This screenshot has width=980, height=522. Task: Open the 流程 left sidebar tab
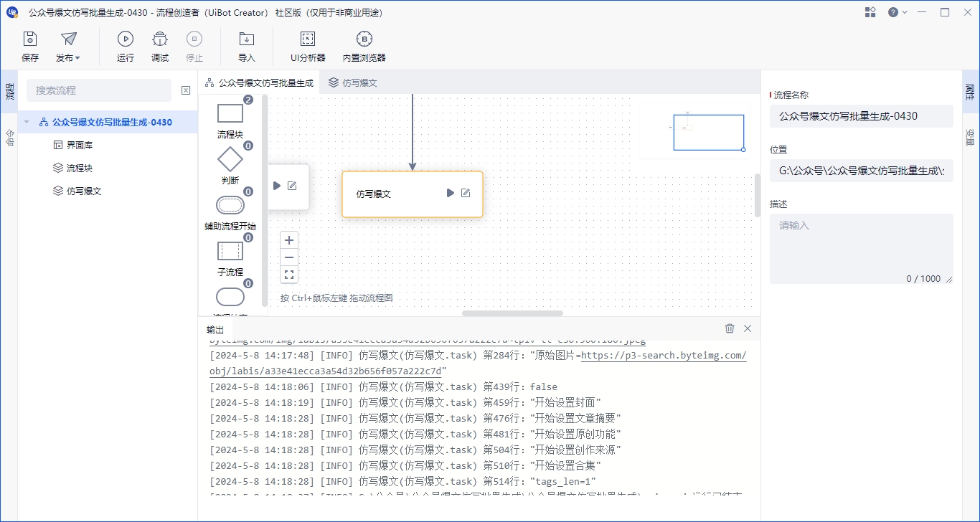click(9, 91)
